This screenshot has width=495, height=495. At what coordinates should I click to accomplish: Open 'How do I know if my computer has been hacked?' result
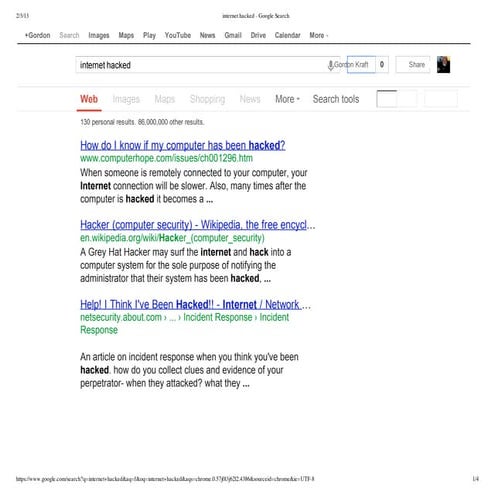183,145
